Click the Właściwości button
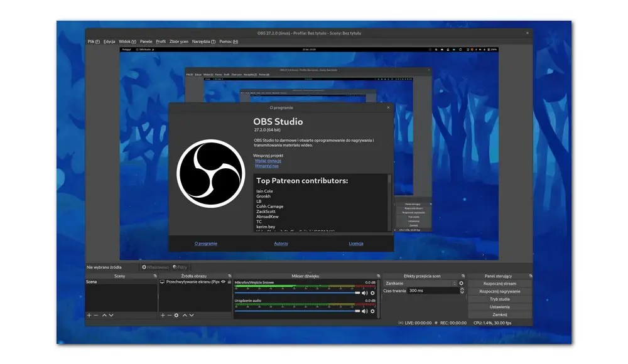 [155, 267]
